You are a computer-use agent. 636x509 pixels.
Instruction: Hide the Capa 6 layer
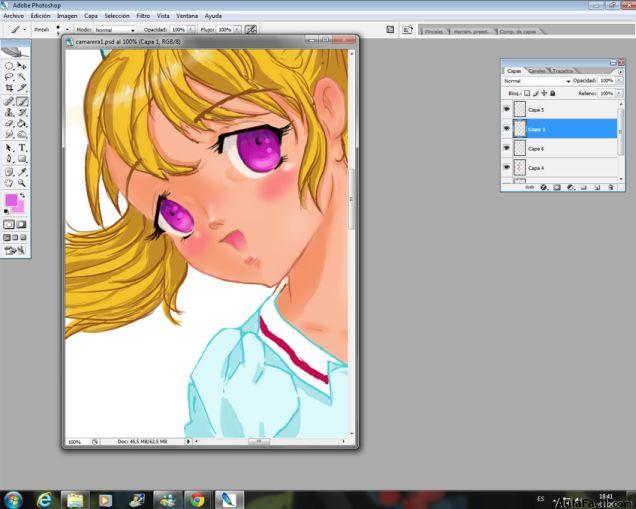tap(507, 148)
